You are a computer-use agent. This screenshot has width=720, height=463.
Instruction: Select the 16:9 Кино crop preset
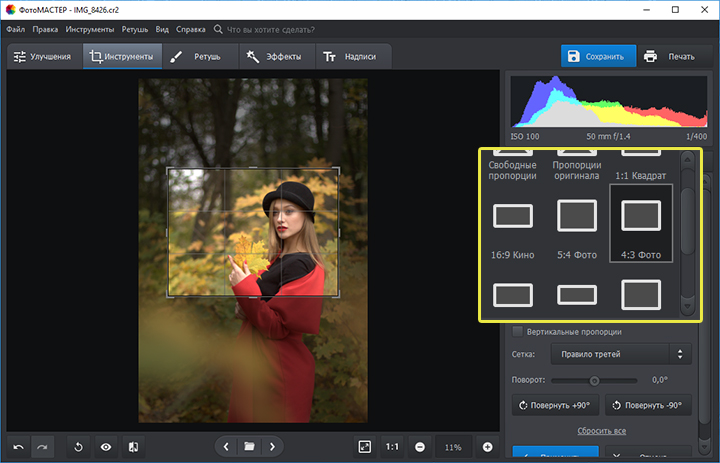coord(511,217)
